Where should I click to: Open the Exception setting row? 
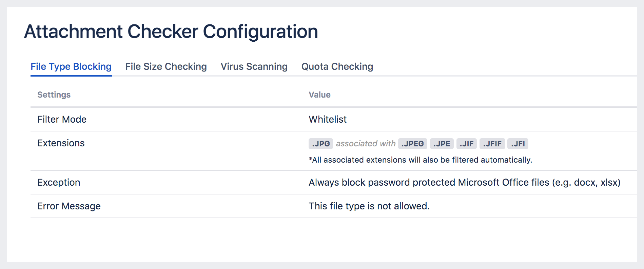(59, 182)
